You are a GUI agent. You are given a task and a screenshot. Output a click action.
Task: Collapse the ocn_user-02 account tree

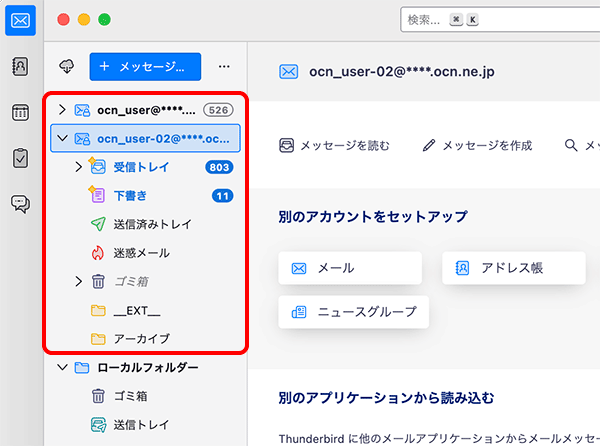click(x=62, y=138)
